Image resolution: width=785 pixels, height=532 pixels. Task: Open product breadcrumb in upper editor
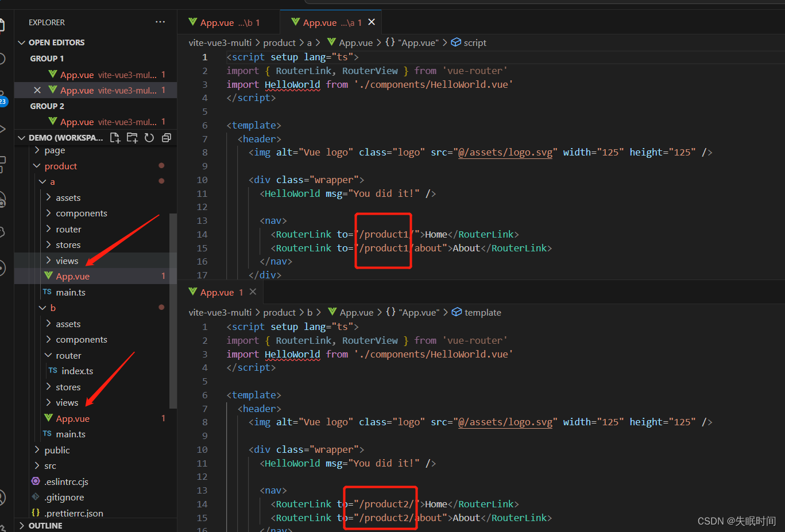tap(280, 42)
